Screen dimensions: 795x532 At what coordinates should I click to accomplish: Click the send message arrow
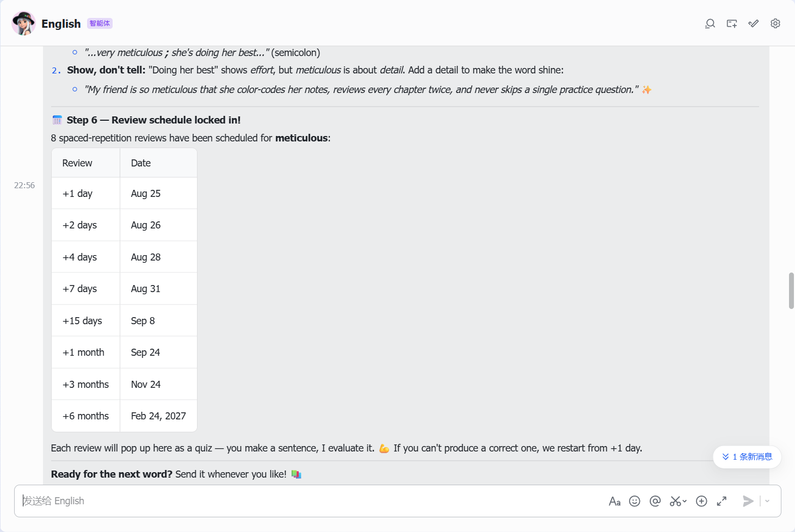point(748,501)
